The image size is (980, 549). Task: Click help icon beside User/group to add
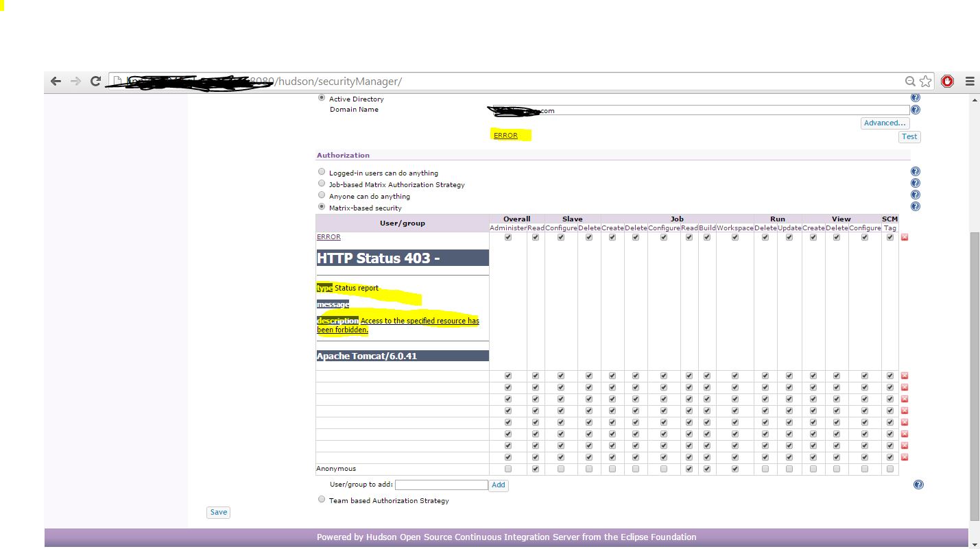[918, 485]
